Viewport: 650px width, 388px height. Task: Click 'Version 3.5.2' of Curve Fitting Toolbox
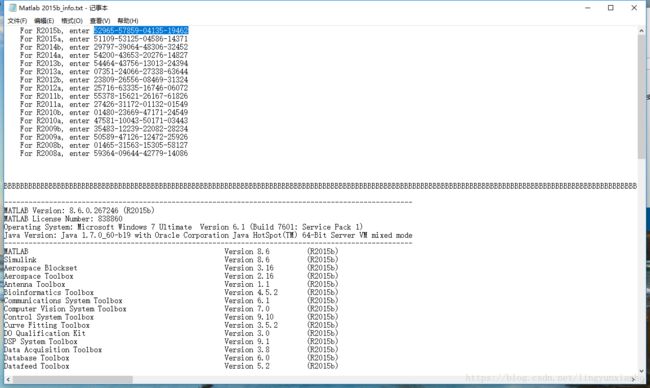[x=251, y=325]
